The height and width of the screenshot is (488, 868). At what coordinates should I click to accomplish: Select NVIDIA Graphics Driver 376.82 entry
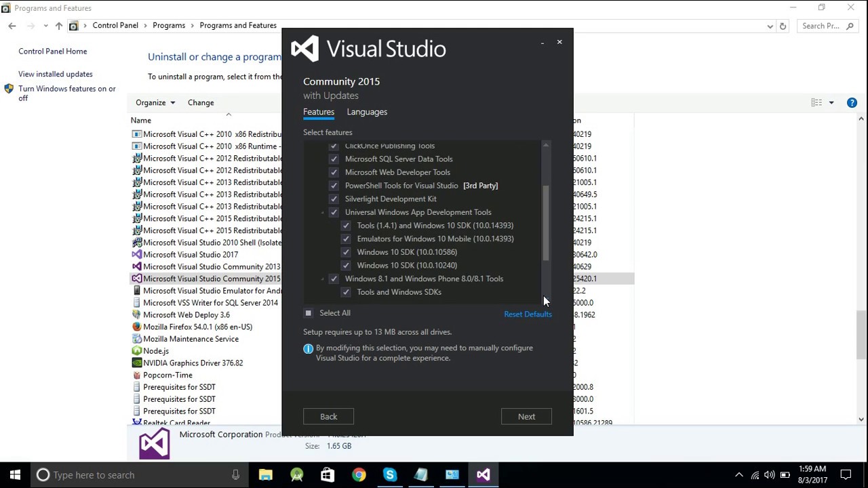click(193, 363)
